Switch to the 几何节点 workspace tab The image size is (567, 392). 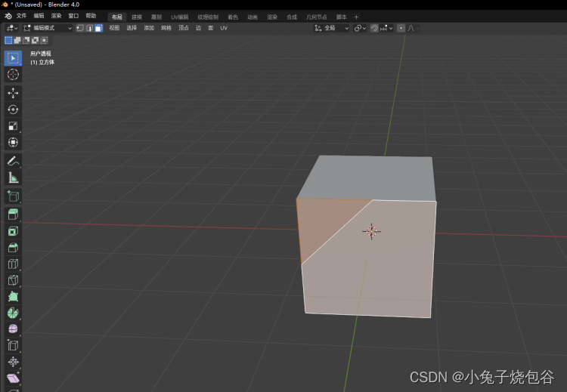pos(317,17)
